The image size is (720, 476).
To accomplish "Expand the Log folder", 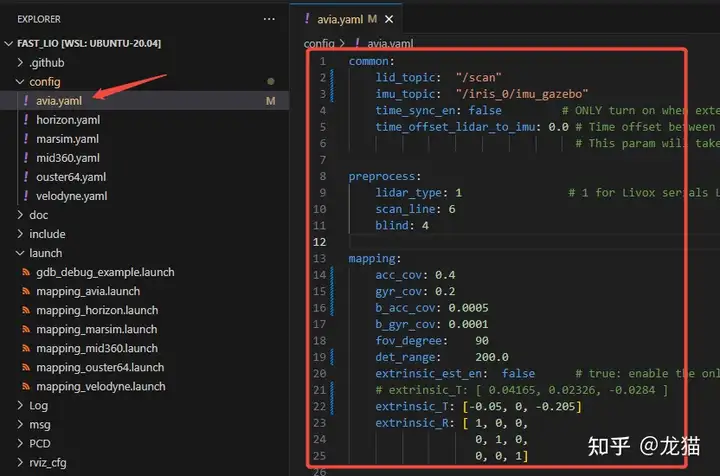I will pos(20,405).
